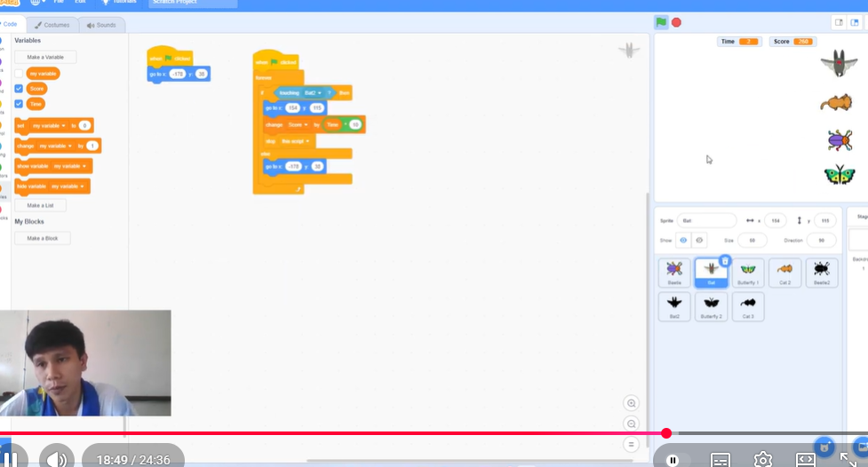This screenshot has width=868, height=467.
Task: Open the File menu
Action: 59,2
